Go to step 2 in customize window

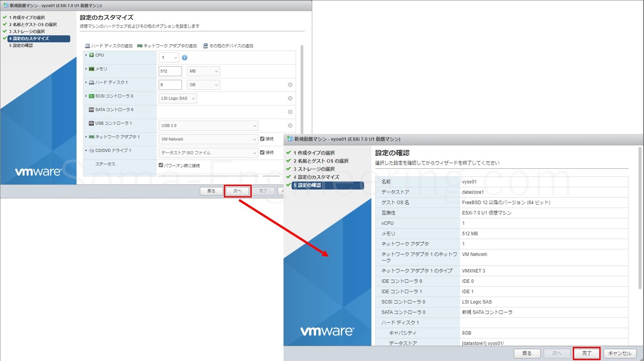tap(33, 25)
